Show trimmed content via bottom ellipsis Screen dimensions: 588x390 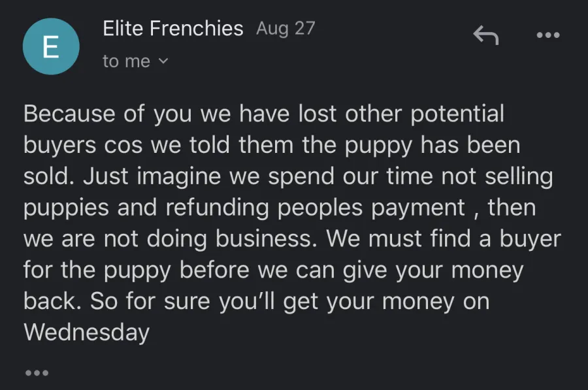coord(37,373)
